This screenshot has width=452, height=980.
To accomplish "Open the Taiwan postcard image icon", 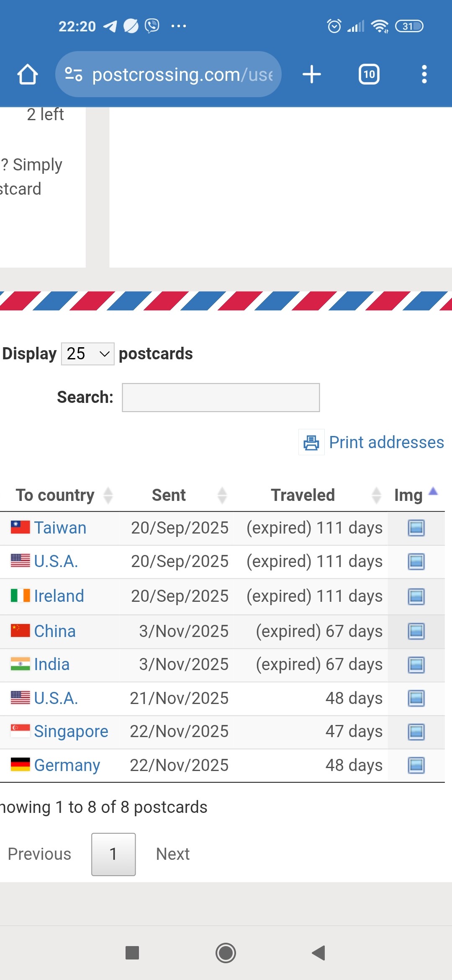I will 416,528.
